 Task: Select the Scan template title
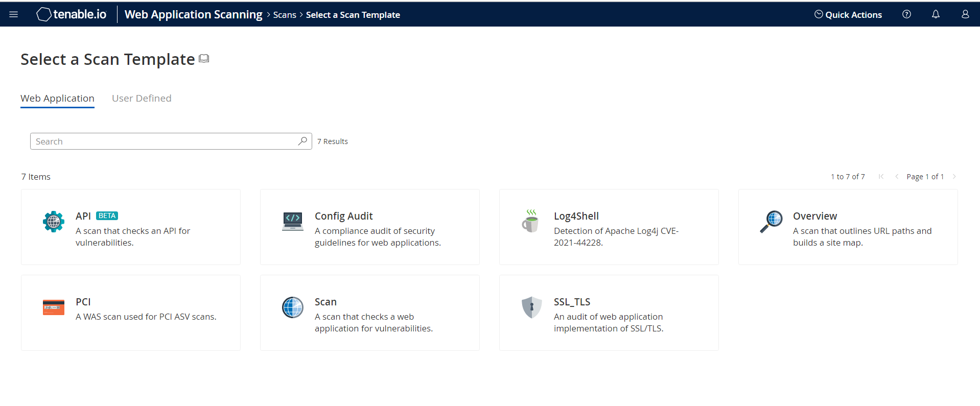click(x=325, y=302)
